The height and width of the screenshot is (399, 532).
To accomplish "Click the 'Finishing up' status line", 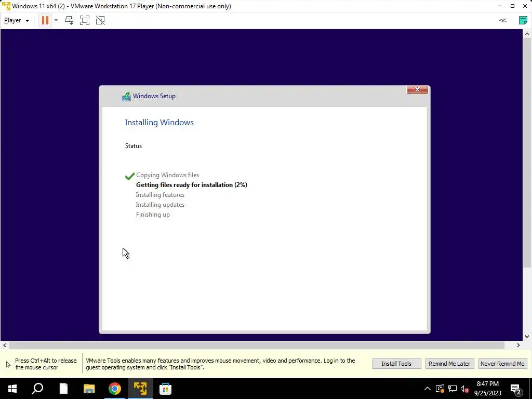I will [153, 215].
